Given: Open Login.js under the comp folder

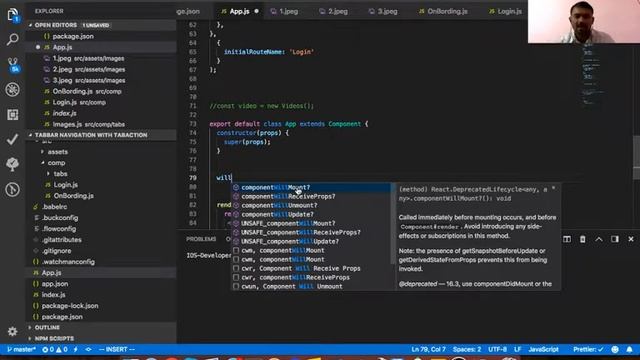Looking at the screenshot, I should click(101, 185).
